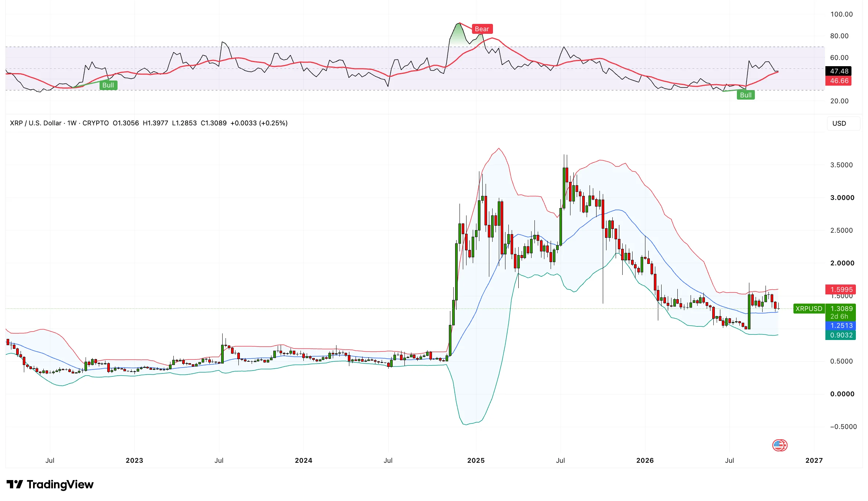Click the 3.0000 price axis label
The image size is (868, 501).
click(842, 198)
